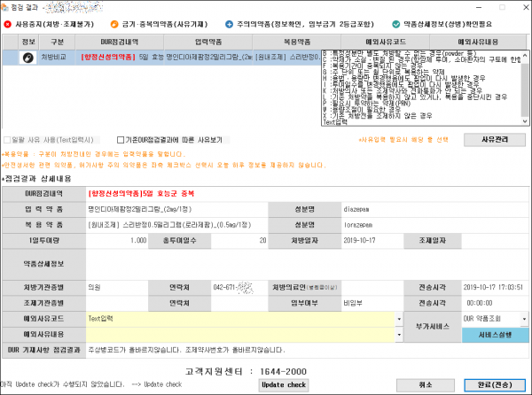Click the 예외사유코드 Text입력 input field

tap(239, 316)
